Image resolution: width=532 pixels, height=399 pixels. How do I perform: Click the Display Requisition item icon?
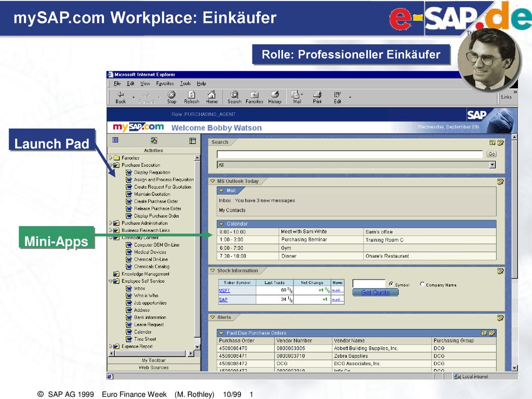pyautogui.click(x=129, y=172)
